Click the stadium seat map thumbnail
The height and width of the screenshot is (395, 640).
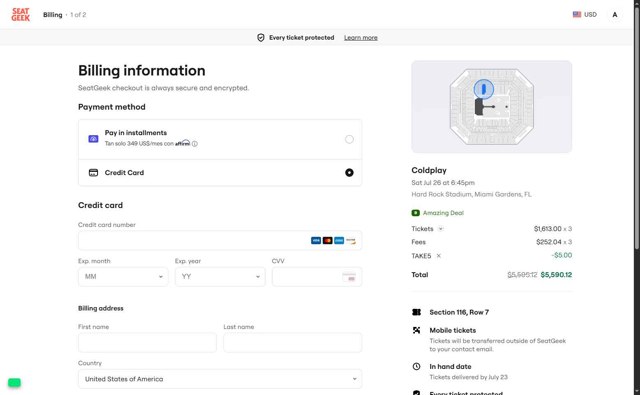tap(491, 107)
